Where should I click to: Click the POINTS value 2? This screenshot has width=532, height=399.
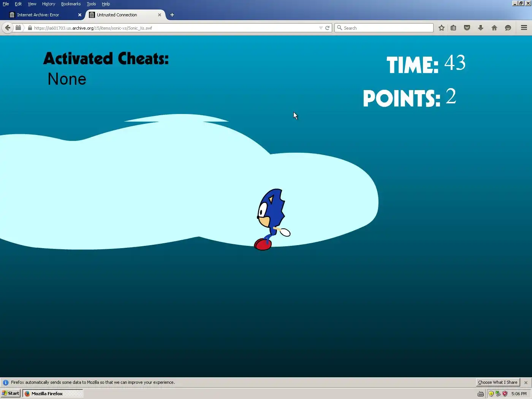(451, 96)
